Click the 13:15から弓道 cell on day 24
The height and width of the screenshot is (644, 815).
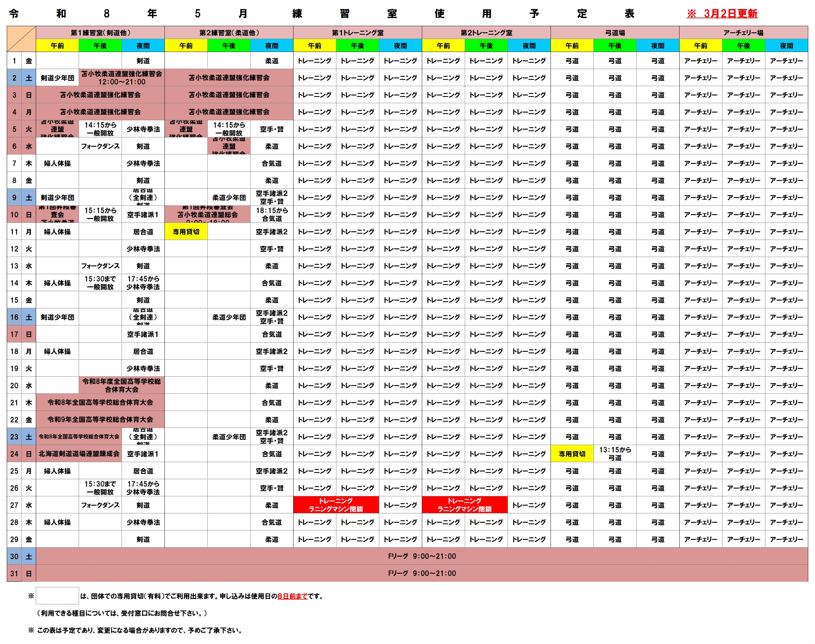(x=615, y=454)
